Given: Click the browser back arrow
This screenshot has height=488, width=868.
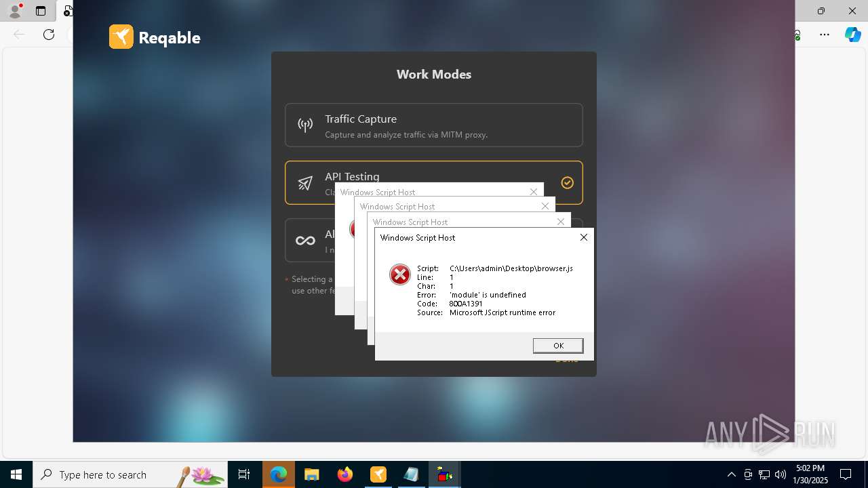Looking at the screenshot, I should [19, 35].
